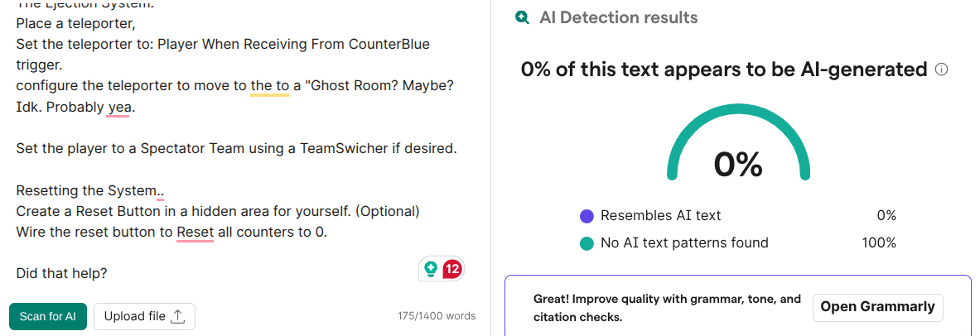Open the green Grammarly lightbulb suggestions icon
The width and height of the screenshot is (980, 336).
pos(431,269)
